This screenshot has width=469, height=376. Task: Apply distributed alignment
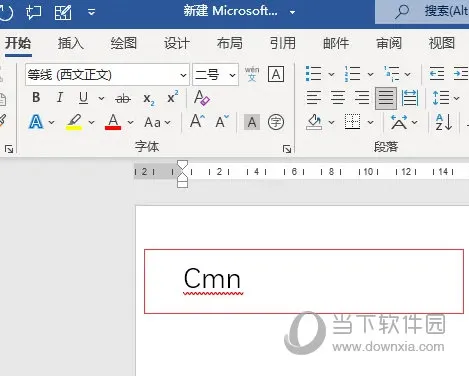point(410,98)
